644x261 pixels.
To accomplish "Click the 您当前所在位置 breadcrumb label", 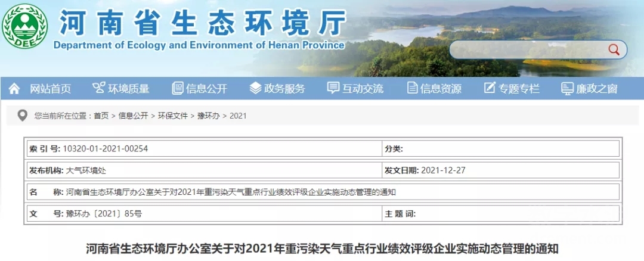I will 63,116.
